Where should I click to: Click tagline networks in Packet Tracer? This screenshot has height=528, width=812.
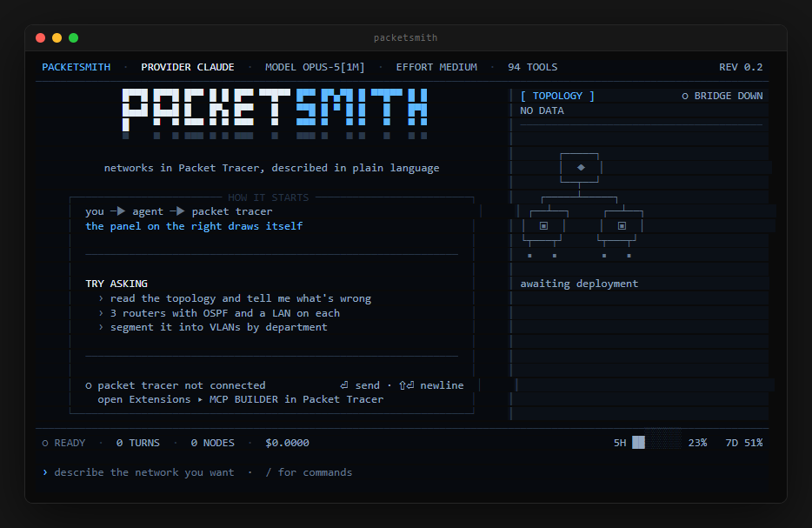pyautogui.click(x=271, y=168)
